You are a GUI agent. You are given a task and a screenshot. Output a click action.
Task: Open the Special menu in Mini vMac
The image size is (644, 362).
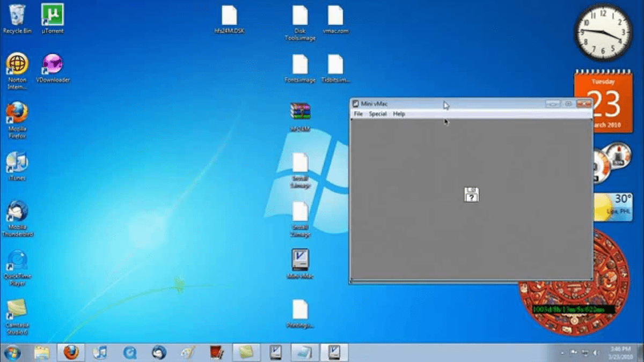[x=378, y=114]
